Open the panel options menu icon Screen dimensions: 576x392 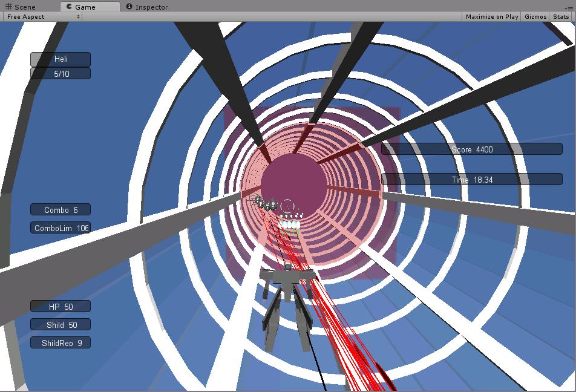pyautogui.click(x=569, y=8)
